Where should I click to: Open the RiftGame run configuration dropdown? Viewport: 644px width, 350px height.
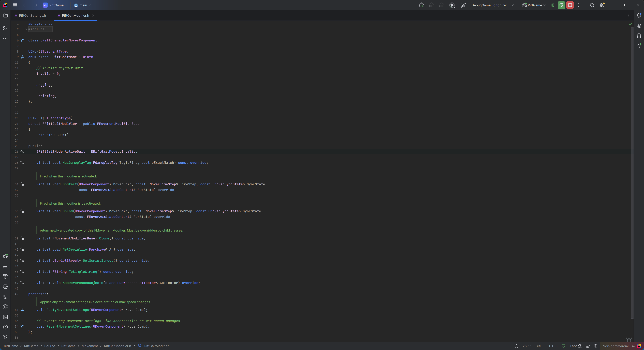[x=534, y=5]
